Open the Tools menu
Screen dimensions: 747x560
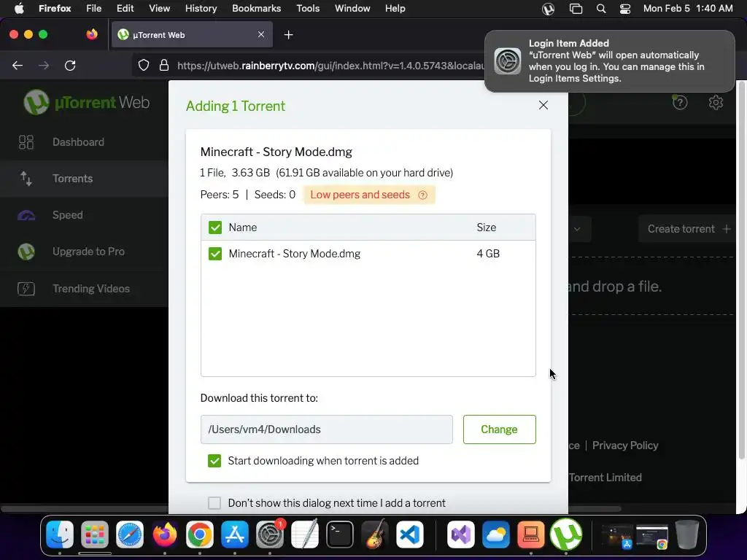click(308, 8)
